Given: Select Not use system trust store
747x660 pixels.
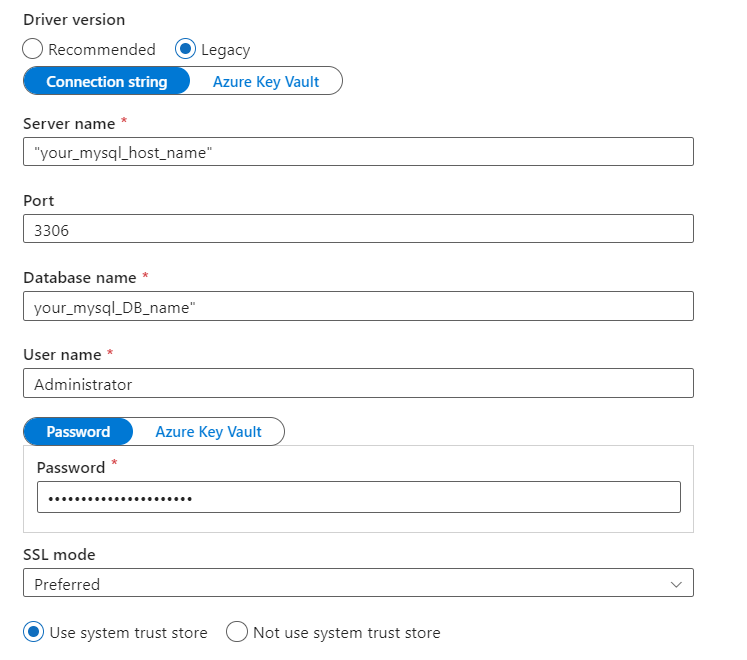Looking at the screenshot, I should 237,632.
